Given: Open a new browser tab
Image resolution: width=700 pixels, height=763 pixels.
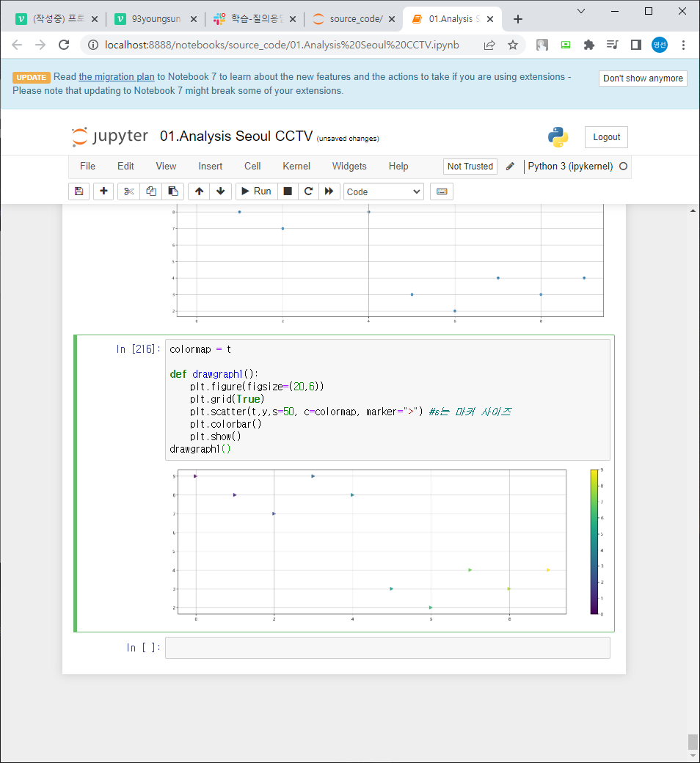Looking at the screenshot, I should (518, 19).
